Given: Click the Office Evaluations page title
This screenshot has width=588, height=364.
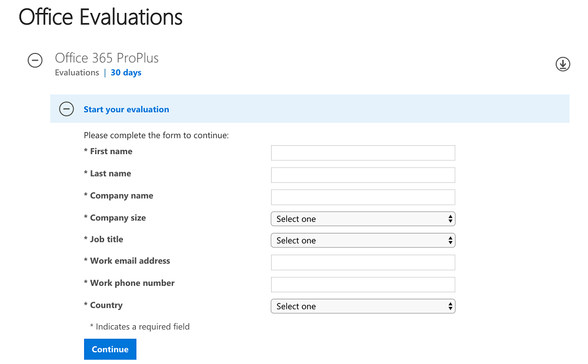Looking at the screenshot, I should click(101, 17).
